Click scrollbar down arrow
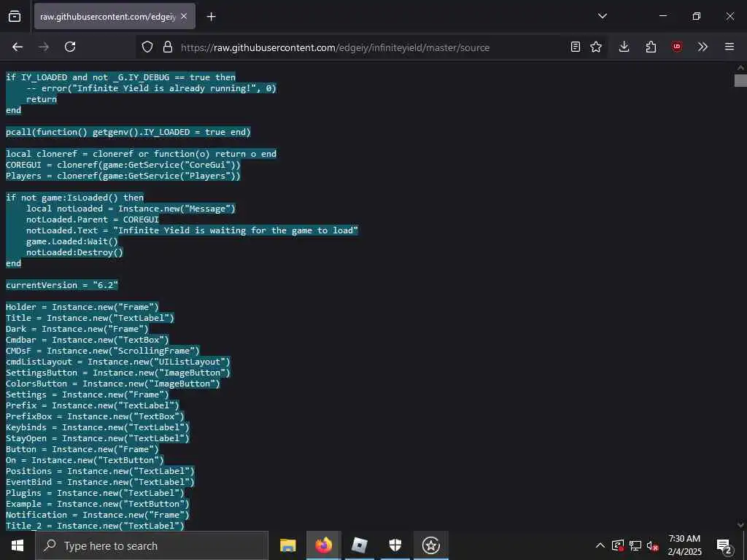Screen dimensions: 747x560 tap(740, 525)
